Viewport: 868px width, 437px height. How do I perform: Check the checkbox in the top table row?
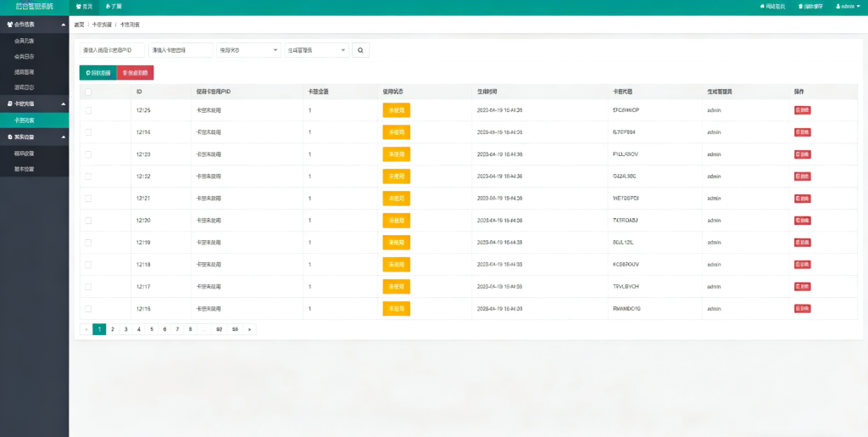click(x=88, y=110)
